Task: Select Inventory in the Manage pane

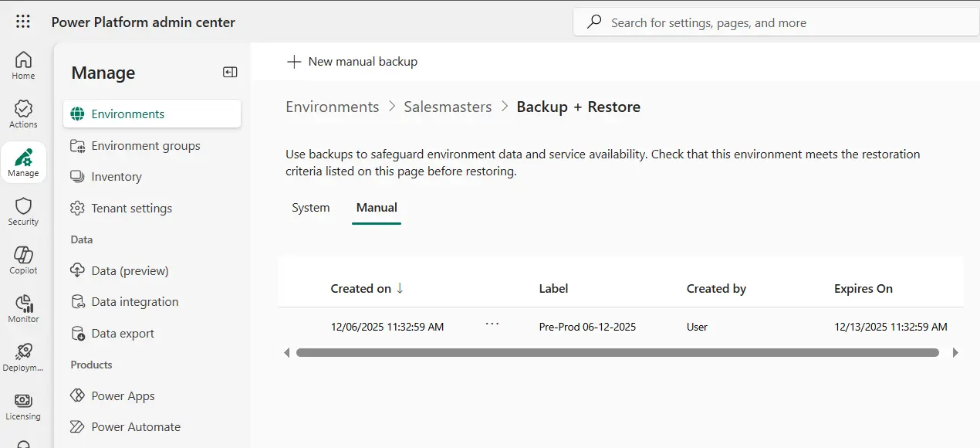Action: pos(115,176)
